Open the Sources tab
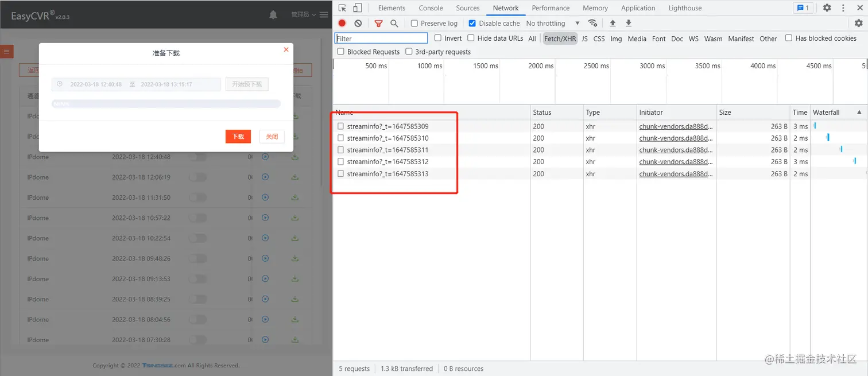The width and height of the screenshot is (868, 376). click(468, 8)
